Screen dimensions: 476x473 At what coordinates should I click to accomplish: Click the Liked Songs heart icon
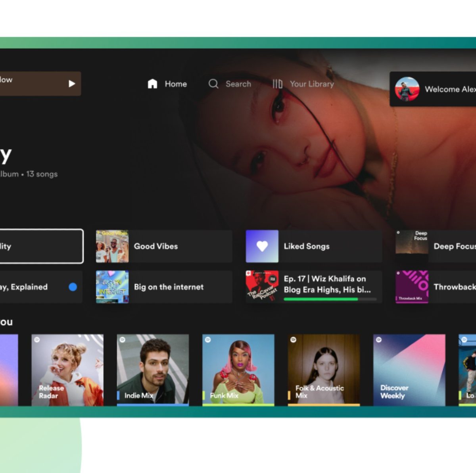(x=262, y=246)
